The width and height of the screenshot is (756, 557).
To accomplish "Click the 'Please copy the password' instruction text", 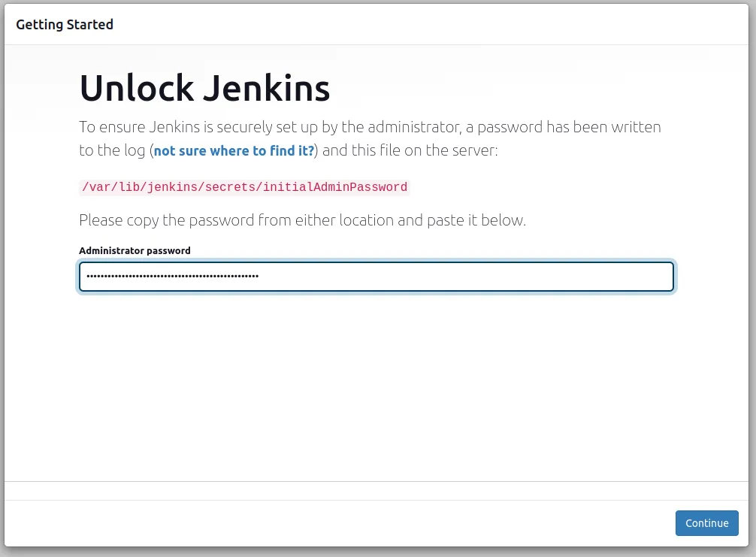I will [x=302, y=220].
